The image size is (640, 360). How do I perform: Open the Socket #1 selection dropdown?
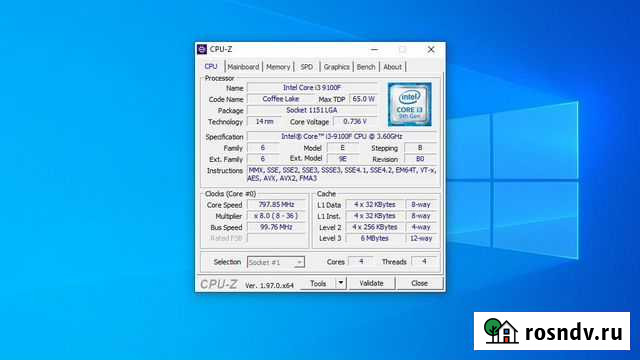(276, 262)
